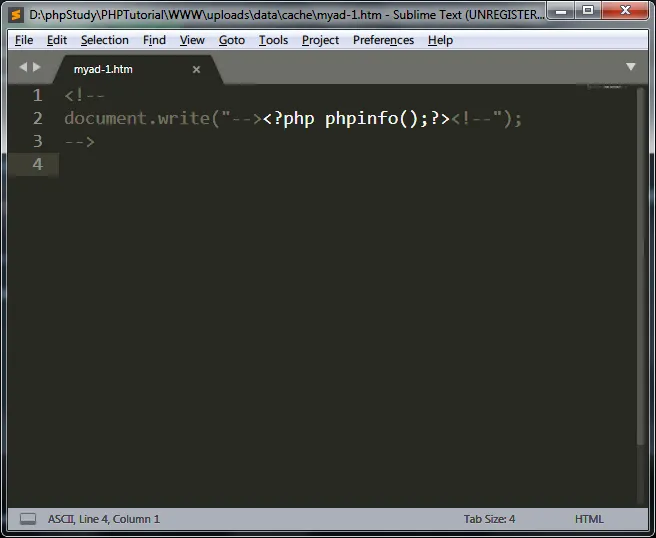The width and height of the screenshot is (656, 538).
Task: Open the Selection menu
Action: click(x=104, y=40)
